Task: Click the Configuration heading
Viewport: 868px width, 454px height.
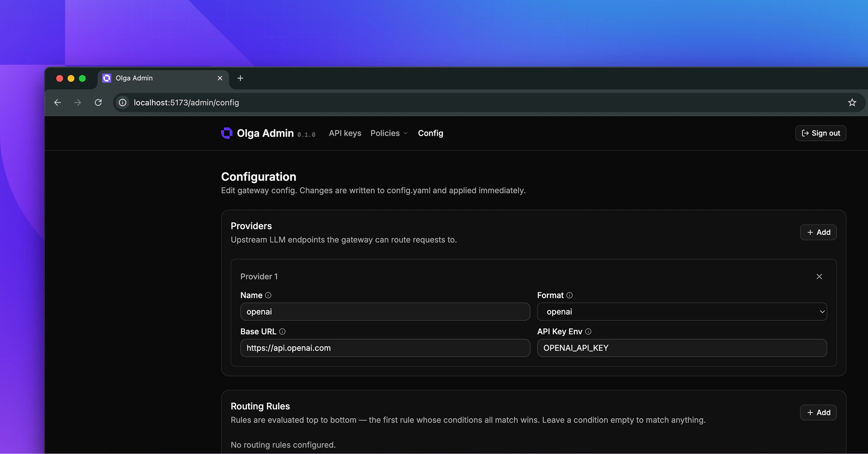Action: point(258,177)
